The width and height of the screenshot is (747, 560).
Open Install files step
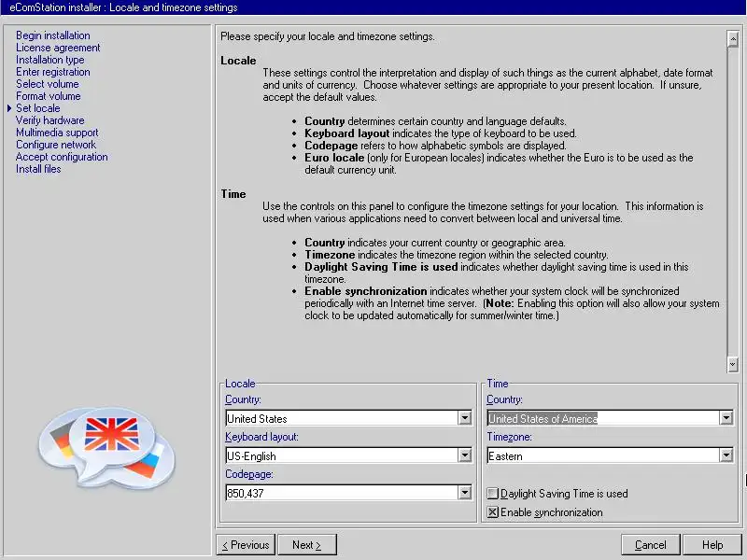[x=38, y=169]
